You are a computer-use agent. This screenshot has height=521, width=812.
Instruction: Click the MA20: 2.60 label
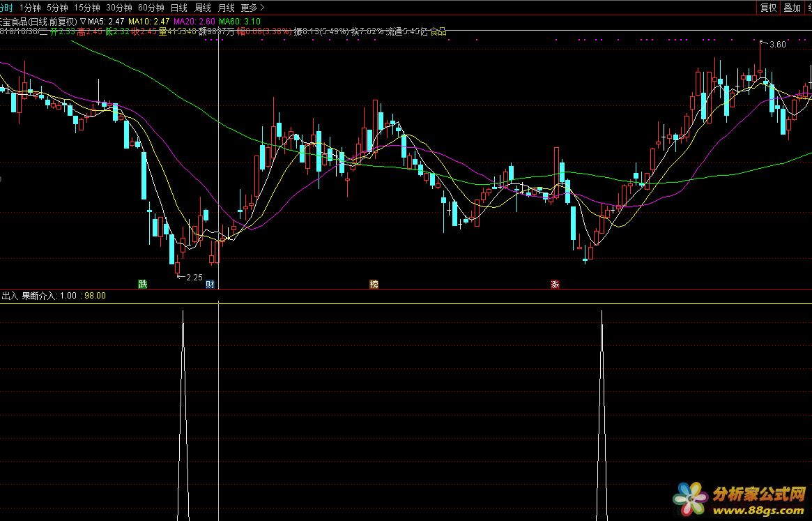194,21
